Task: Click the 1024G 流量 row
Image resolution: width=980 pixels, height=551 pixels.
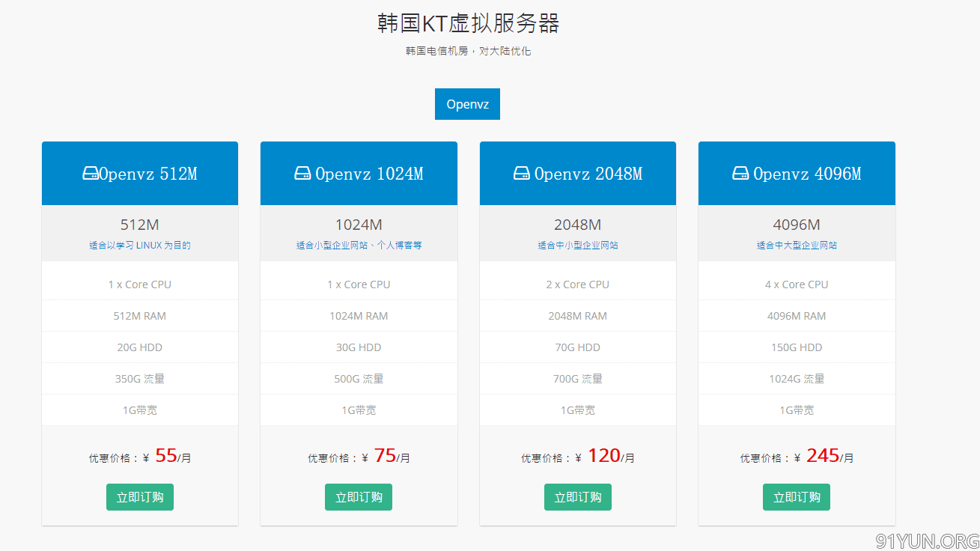Action: pyautogui.click(x=797, y=379)
